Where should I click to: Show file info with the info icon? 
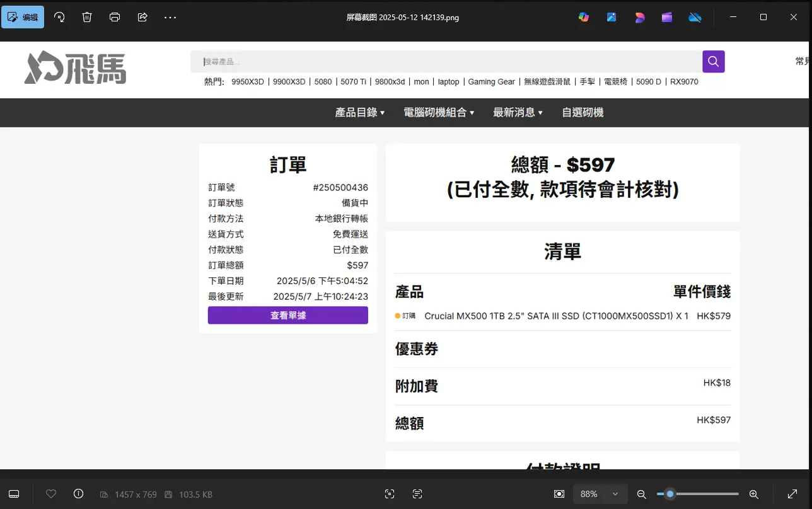(x=78, y=494)
